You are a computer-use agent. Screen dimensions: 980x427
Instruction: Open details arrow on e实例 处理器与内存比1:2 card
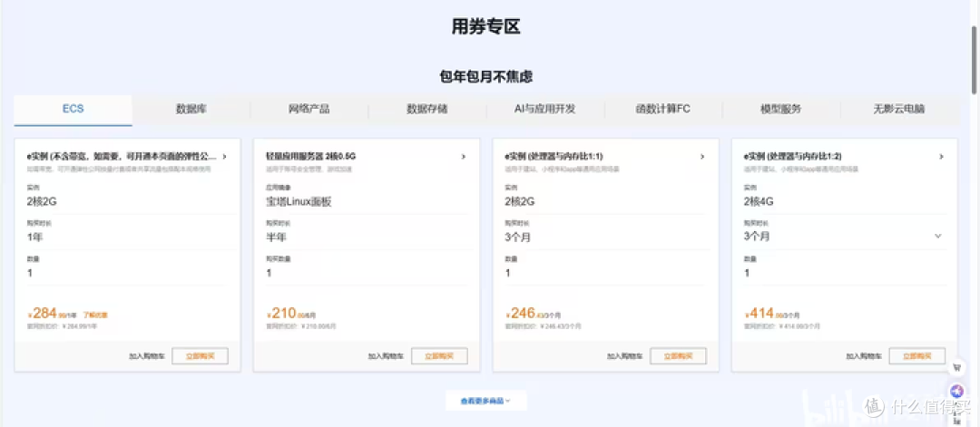coord(941,157)
